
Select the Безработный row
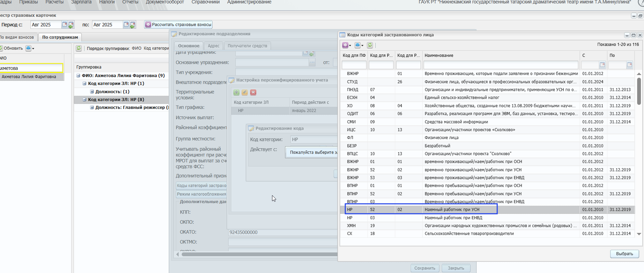coord(487,146)
